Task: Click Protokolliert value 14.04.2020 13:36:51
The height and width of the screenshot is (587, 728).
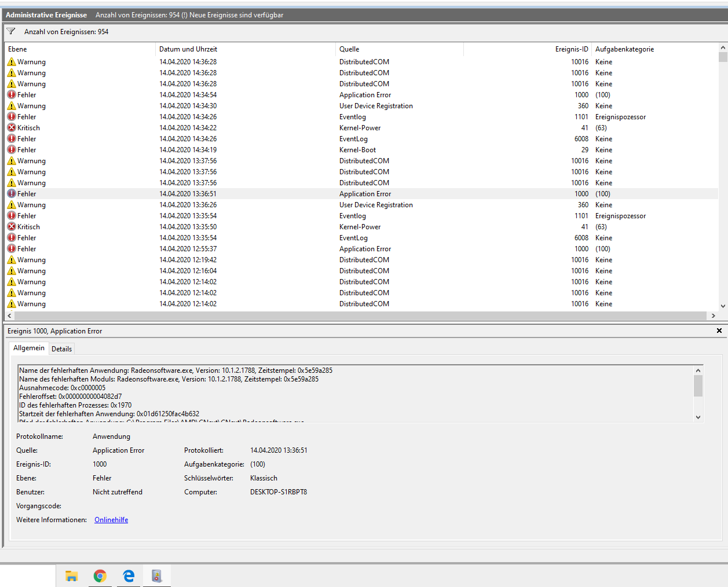Action: click(279, 450)
